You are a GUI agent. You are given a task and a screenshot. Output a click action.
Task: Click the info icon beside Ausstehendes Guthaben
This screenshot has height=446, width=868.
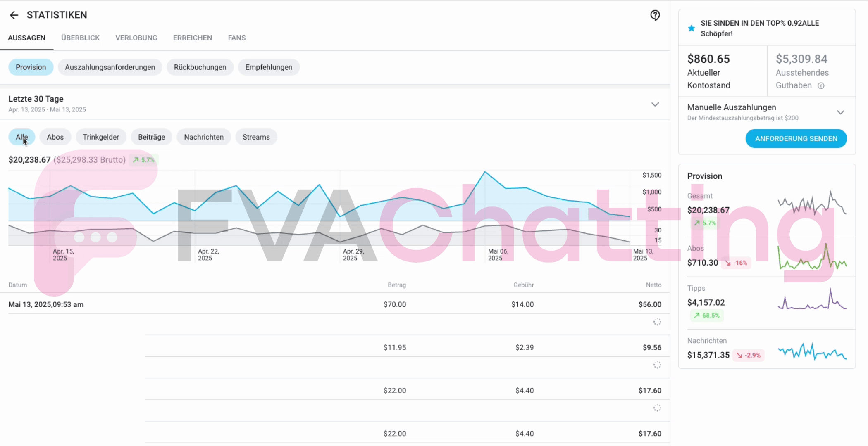[821, 85]
